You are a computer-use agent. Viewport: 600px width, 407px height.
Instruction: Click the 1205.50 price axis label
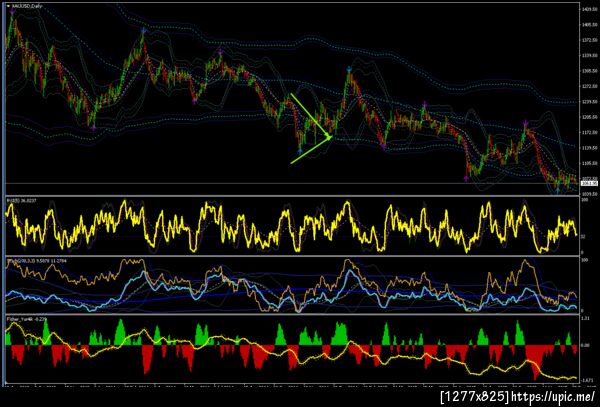click(589, 117)
